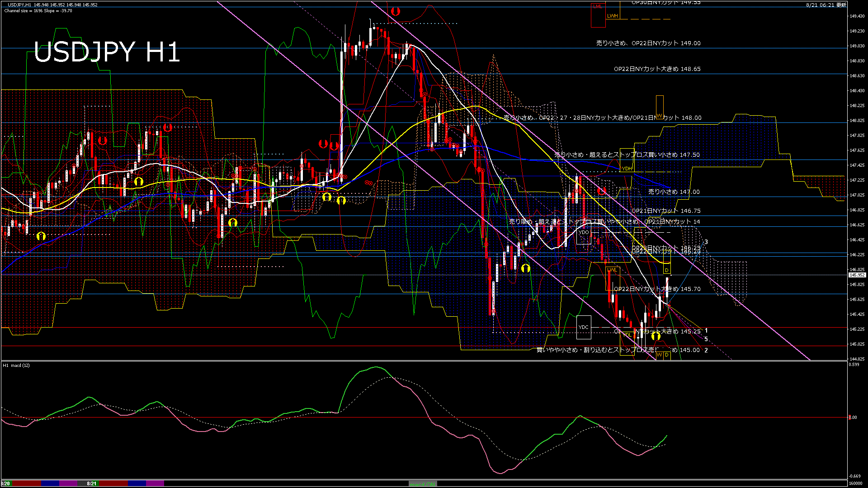Click yellow up-arrow marker near 146.025 level

click(525, 268)
